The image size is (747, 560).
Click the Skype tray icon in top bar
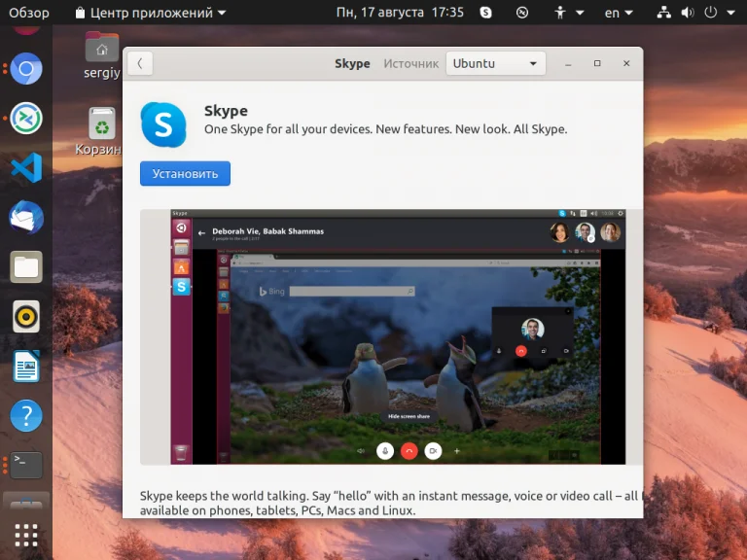[485, 13]
